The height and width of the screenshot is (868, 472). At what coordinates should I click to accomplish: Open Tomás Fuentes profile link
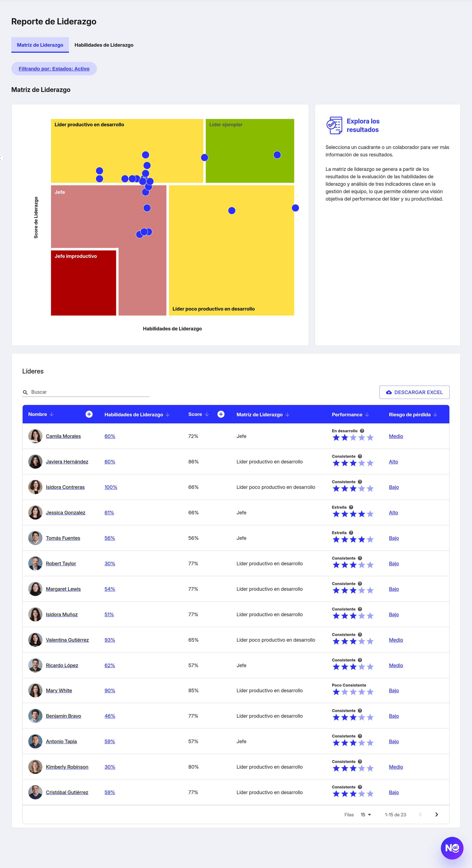(63, 538)
